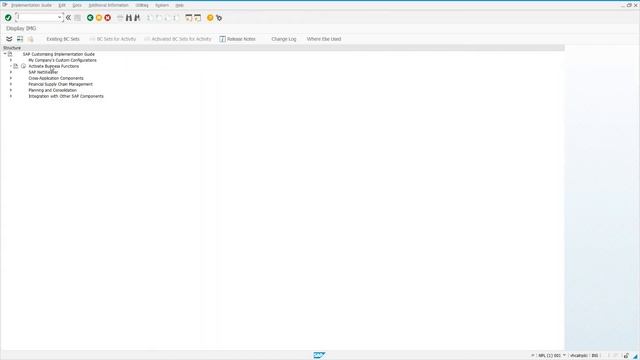The height and width of the screenshot is (360, 640).
Task: Click the status bar expand arrow
Action: (x=532, y=356)
